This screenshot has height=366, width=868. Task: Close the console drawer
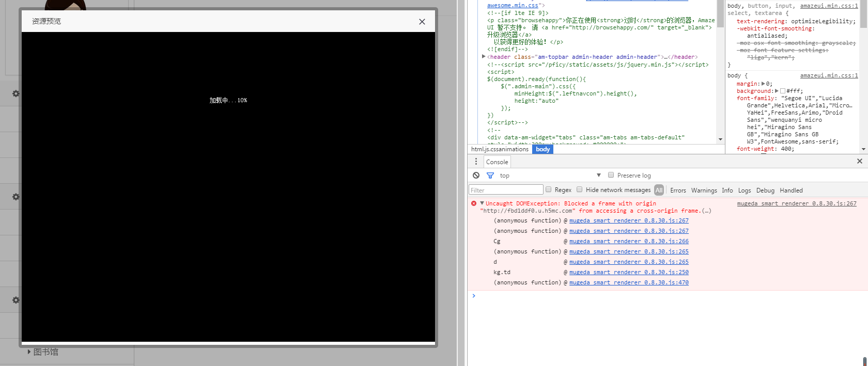(x=860, y=161)
